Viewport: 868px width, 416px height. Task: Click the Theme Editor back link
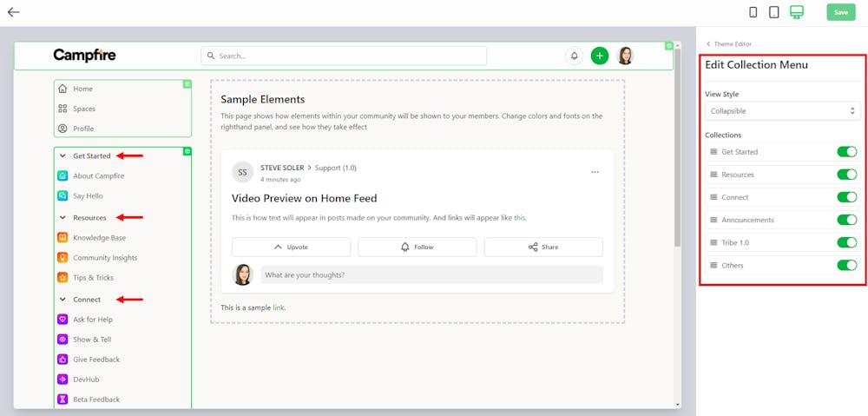pos(729,43)
